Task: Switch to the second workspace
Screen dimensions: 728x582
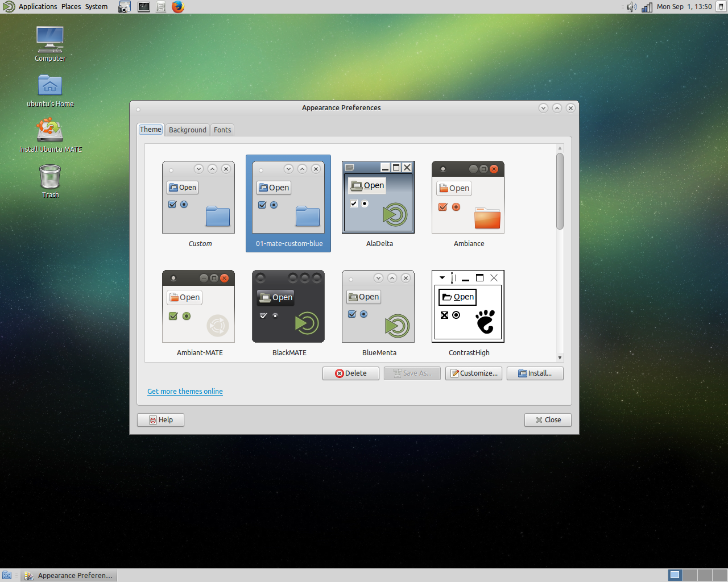Action: click(690, 575)
